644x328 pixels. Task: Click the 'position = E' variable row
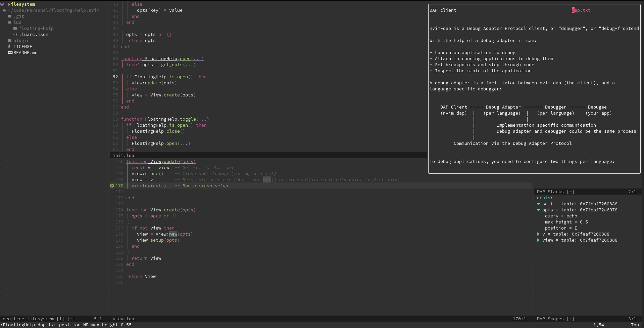(x=561, y=228)
